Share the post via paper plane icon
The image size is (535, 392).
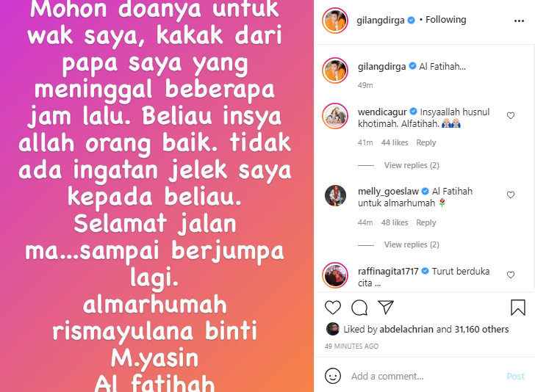pyautogui.click(x=386, y=308)
